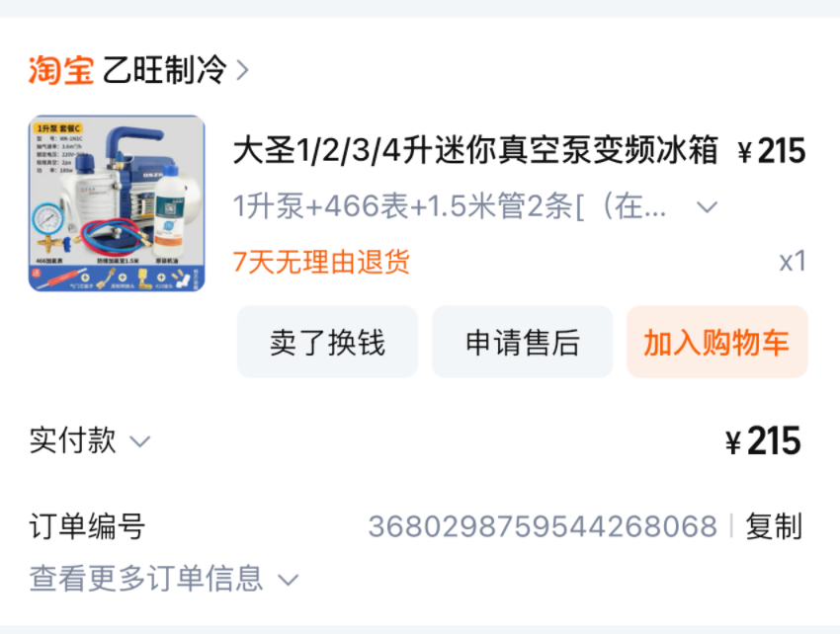
Task: Click the order number 3680298759544268068
Action: pos(543,526)
